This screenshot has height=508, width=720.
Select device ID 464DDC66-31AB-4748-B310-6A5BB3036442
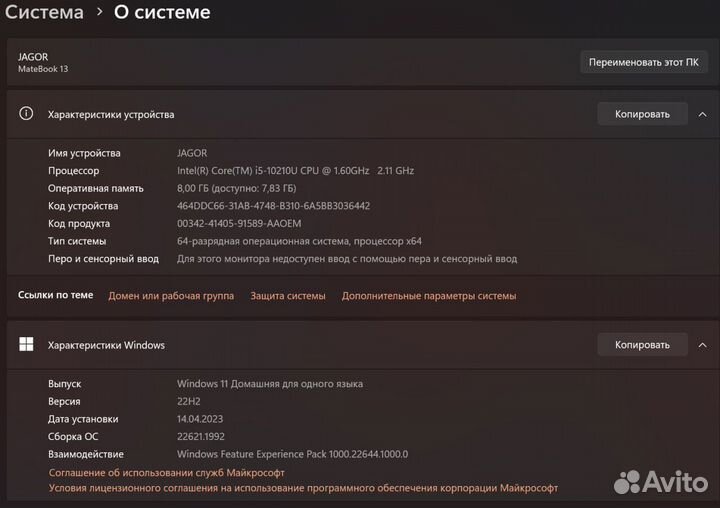[274, 206]
